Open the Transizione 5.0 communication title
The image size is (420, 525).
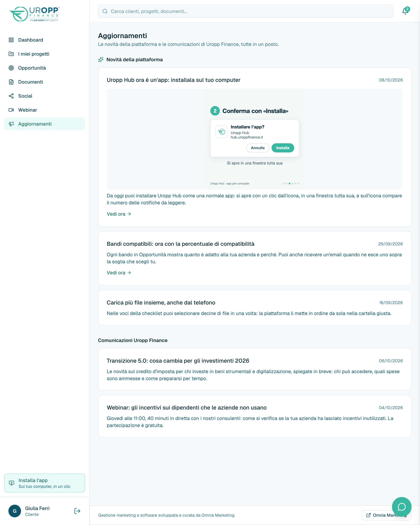click(x=178, y=361)
